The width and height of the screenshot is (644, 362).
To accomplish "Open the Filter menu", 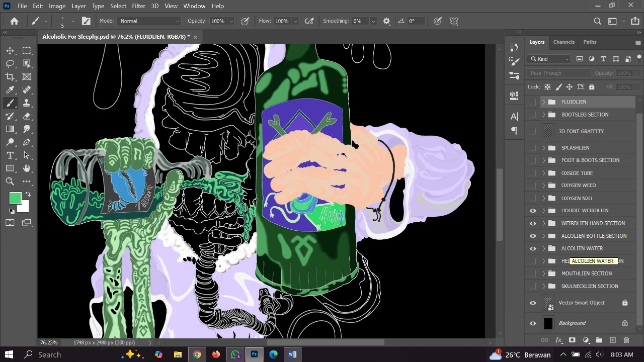I will point(138,6).
